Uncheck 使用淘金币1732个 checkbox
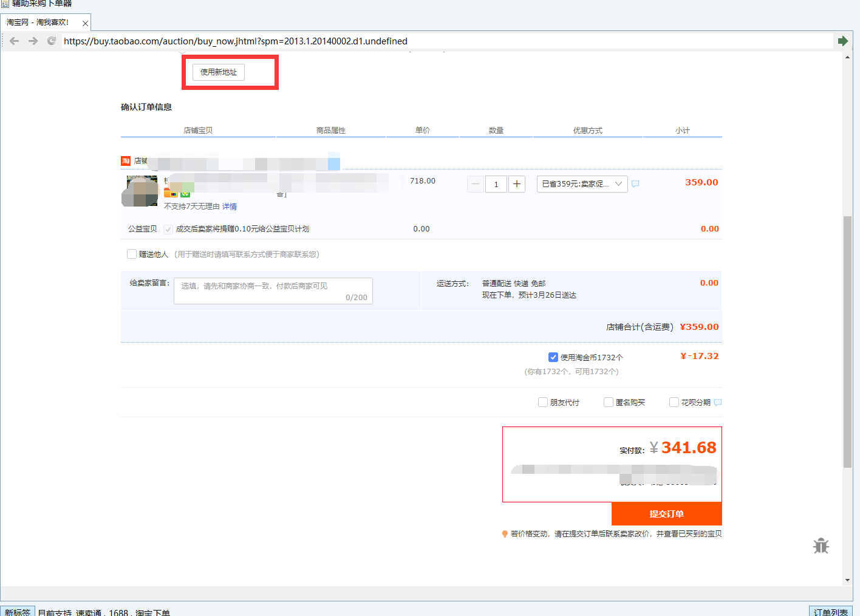Screen dimensions: 860x616 pyautogui.click(x=553, y=357)
